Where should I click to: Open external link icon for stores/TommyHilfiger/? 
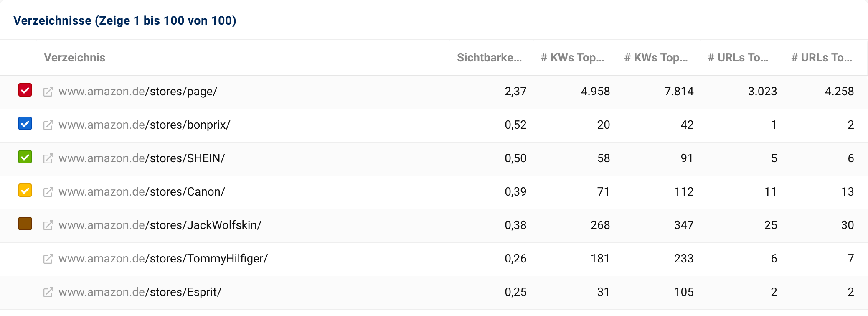click(48, 259)
